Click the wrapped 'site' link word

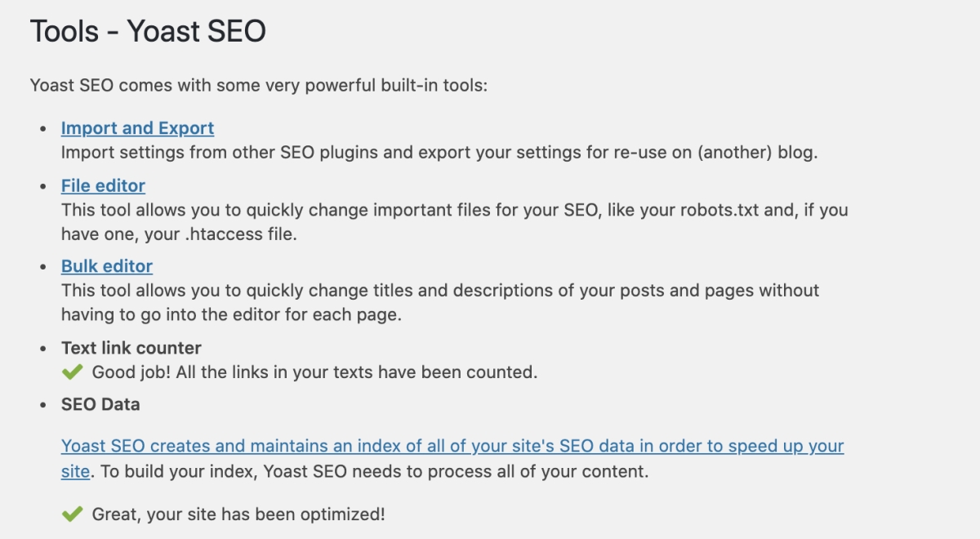pyautogui.click(x=75, y=471)
